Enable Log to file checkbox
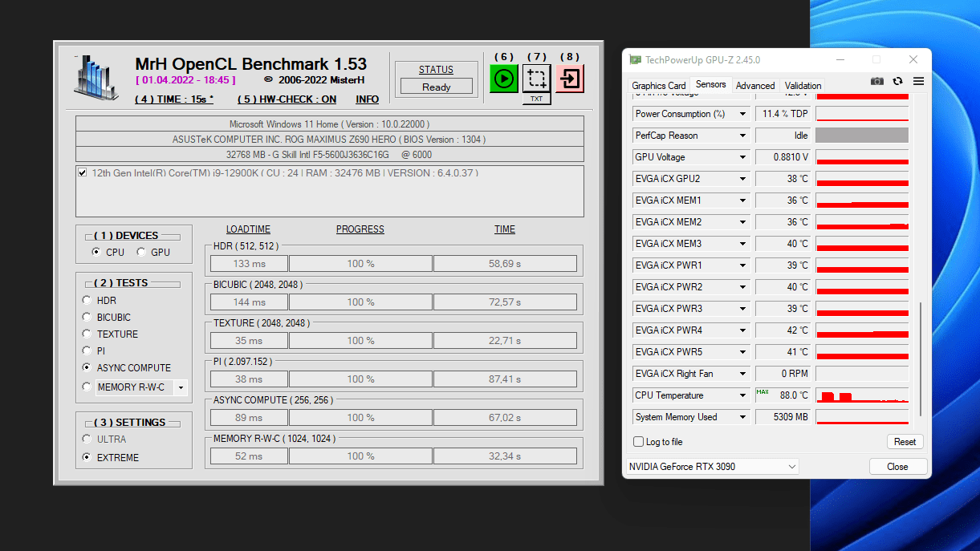 (639, 442)
